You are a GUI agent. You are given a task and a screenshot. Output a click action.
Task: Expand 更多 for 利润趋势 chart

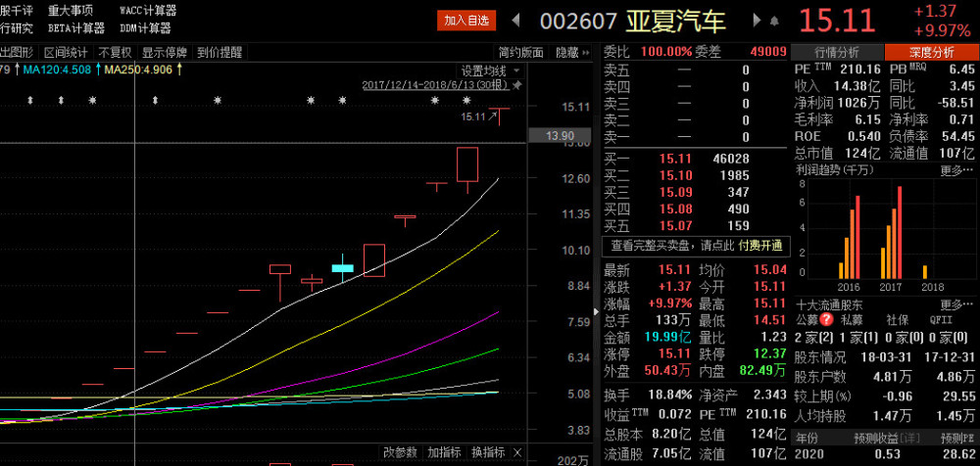[x=956, y=170]
